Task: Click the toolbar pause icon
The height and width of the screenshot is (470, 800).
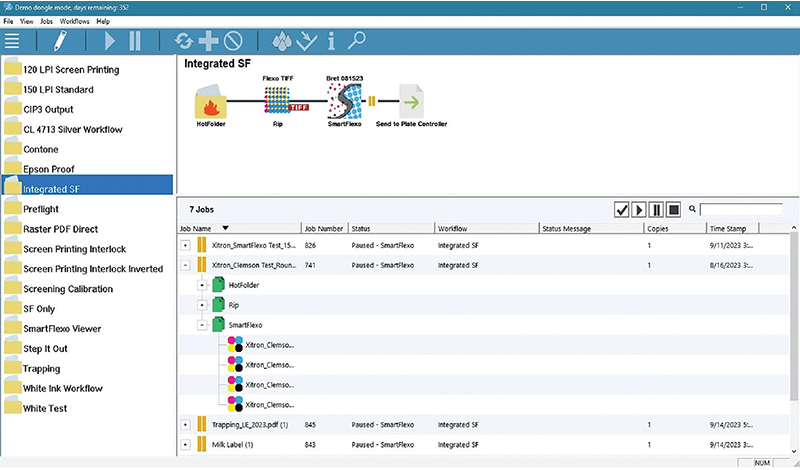Action: tap(135, 41)
